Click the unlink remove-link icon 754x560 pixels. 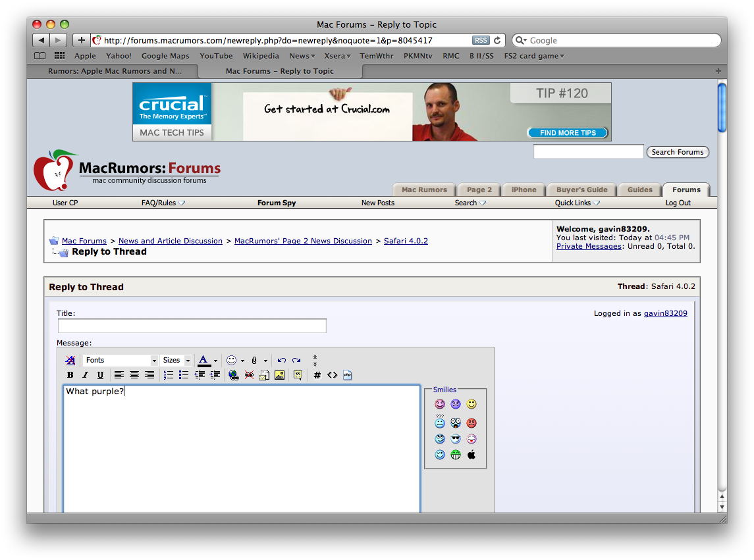click(249, 375)
